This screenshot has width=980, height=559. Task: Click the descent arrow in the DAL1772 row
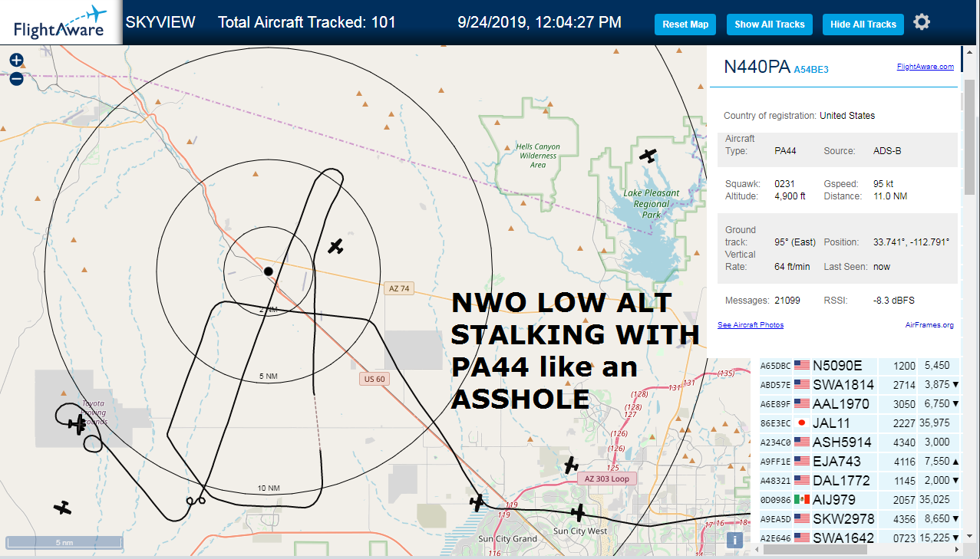coord(955,481)
